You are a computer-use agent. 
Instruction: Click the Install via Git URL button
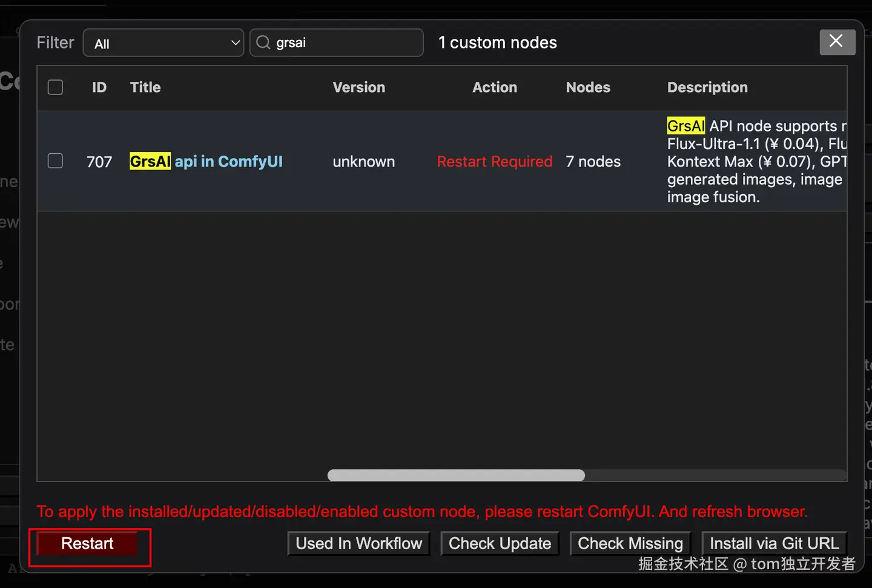(774, 543)
